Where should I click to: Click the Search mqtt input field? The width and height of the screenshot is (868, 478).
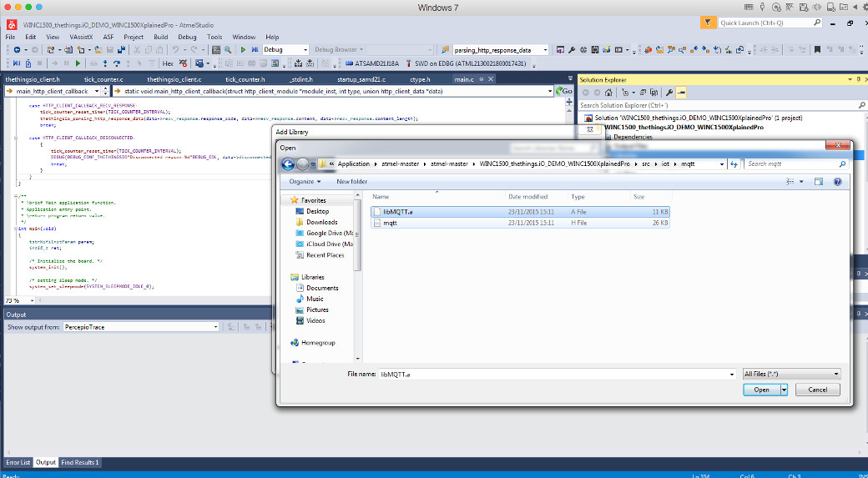[795, 164]
